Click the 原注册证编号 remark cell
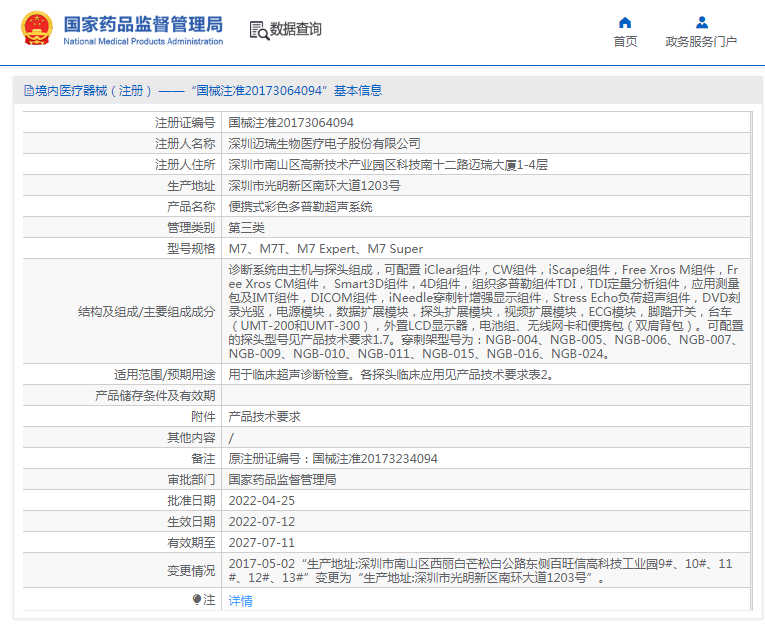Screen dimensions: 765x628 pyautogui.click(x=333, y=458)
